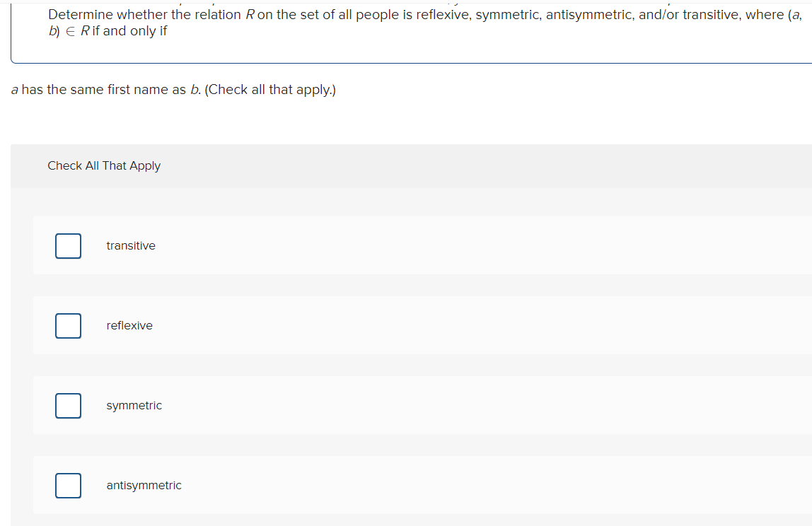Click the 'has the same first name' sentence

tap(103, 90)
